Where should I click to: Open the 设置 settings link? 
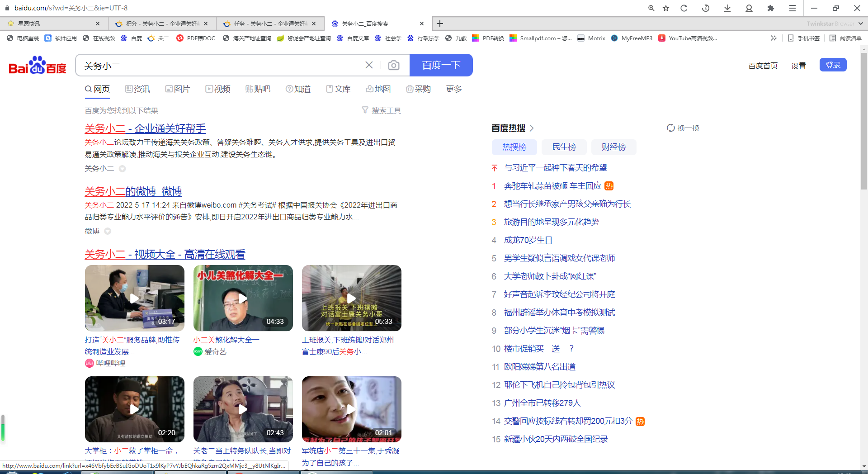[x=799, y=66]
